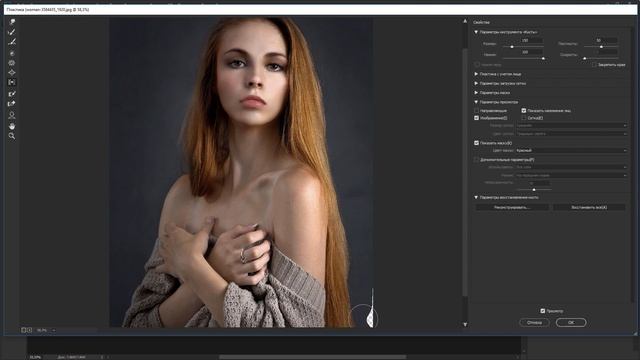This screenshot has height=360, width=640.
Task: Click the brush Density slider handle
Action: pyautogui.click(x=601, y=47)
